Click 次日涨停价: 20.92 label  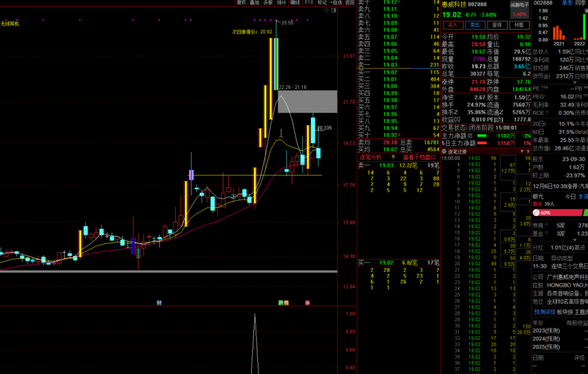click(252, 32)
